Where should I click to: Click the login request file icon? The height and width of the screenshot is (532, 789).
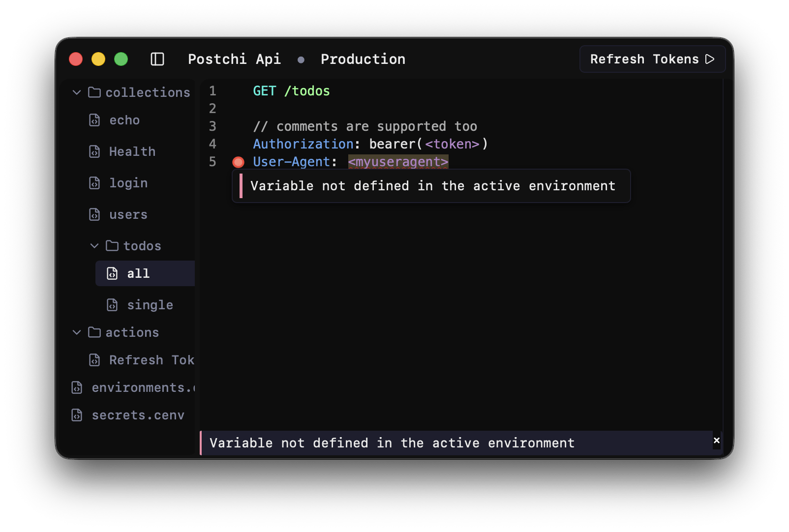pyautogui.click(x=95, y=183)
